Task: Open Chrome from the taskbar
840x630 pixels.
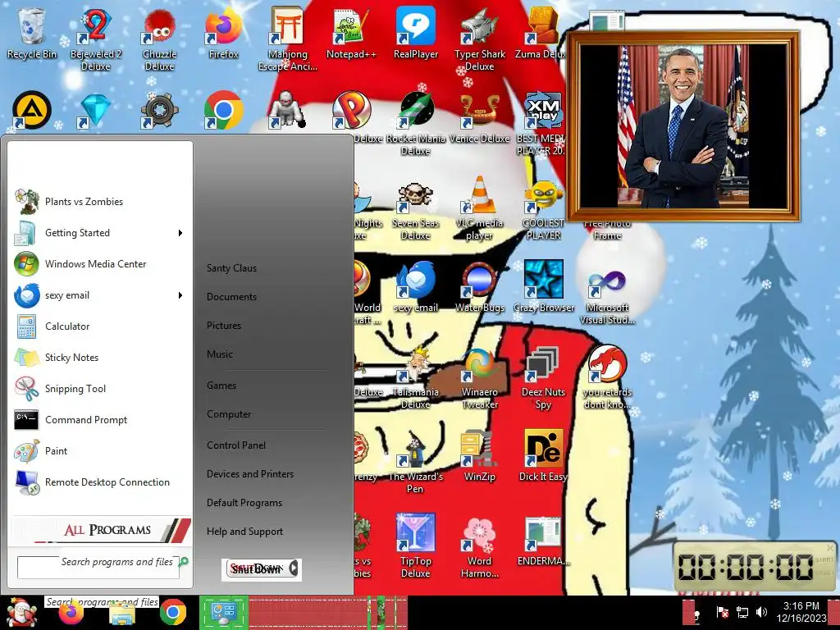Action: click(172, 612)
